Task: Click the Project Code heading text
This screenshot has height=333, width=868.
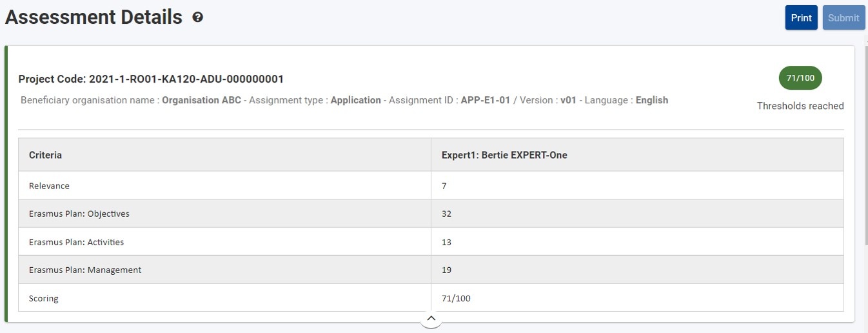Action: coord(151,79)
